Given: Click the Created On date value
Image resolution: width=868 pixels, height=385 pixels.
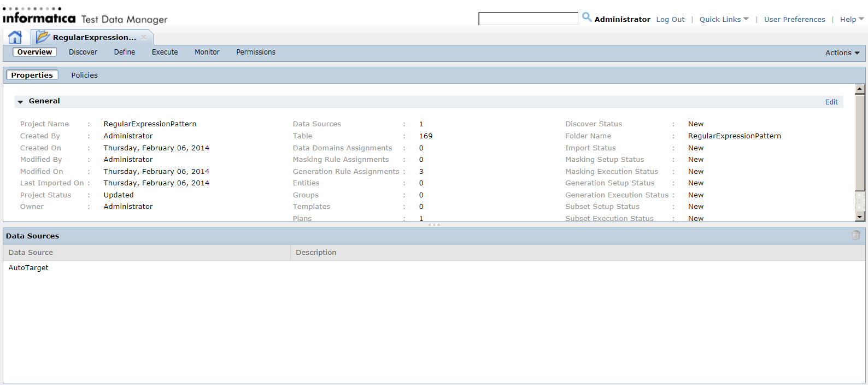Looking at the screenshot, I should click(x=156, y=148).
